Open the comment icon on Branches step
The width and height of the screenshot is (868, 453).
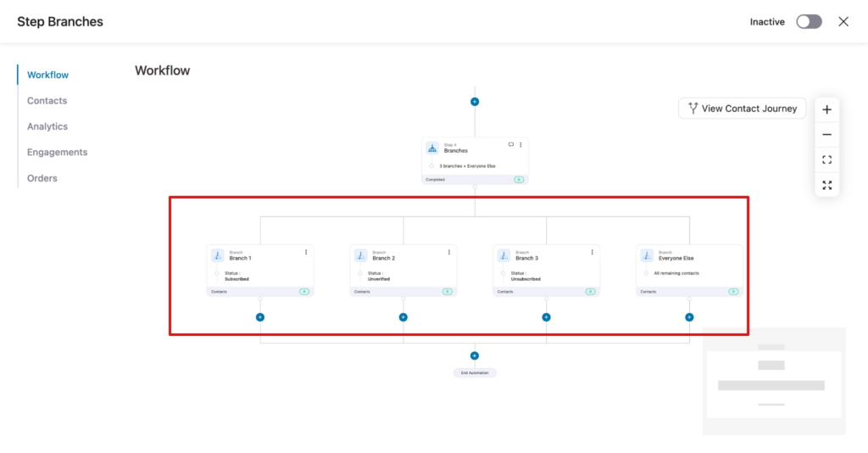coord(511,144)
